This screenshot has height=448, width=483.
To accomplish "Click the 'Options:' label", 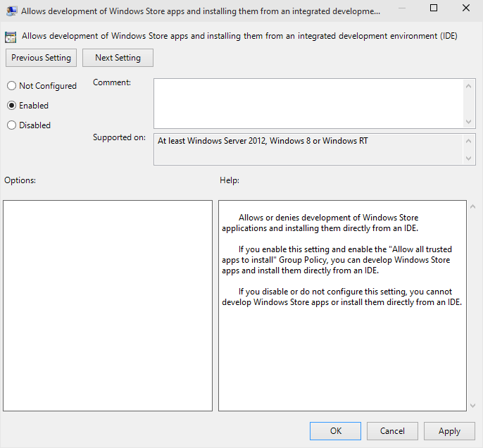I will pyautogui.click(x=20, y=180).
